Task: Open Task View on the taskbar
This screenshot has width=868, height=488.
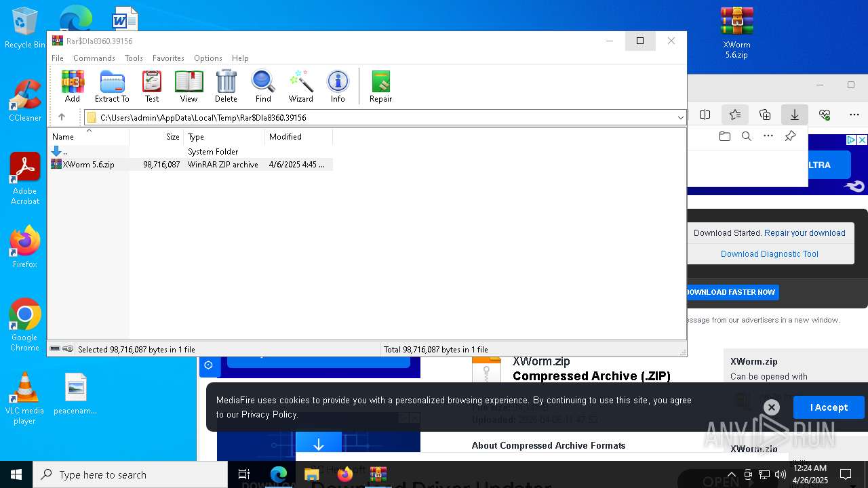Action: tap(245, 474)
